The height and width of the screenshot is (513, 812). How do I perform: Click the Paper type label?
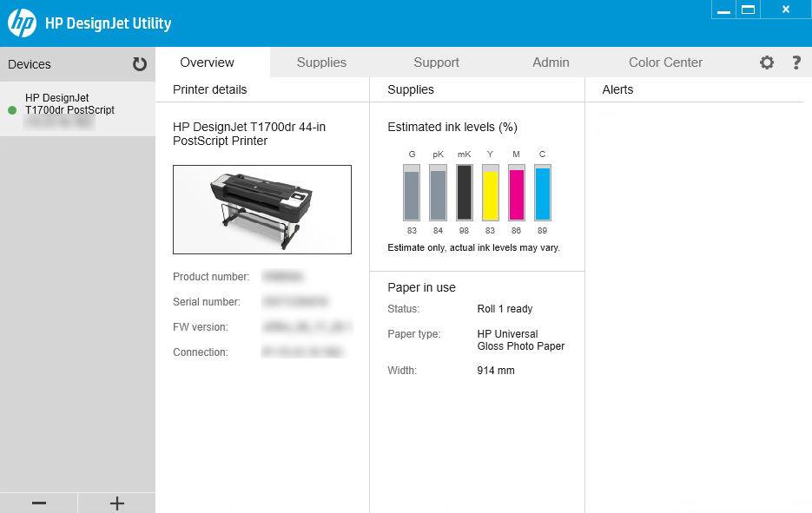tap(413, 334)
